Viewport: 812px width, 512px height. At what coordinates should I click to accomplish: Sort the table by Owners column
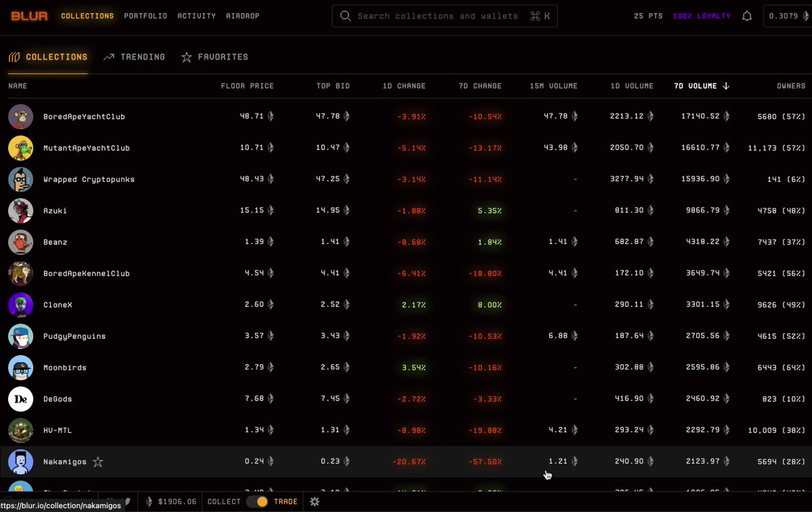point(790,86)
